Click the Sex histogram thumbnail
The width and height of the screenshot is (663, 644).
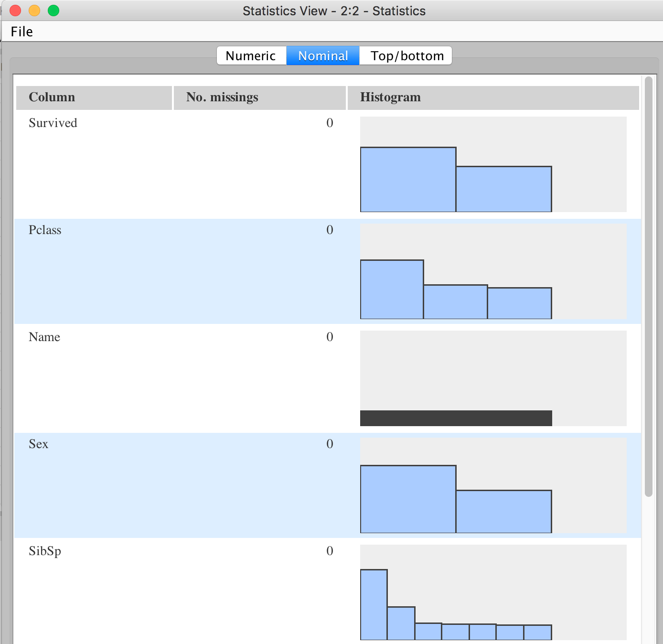tap(493, 485)
